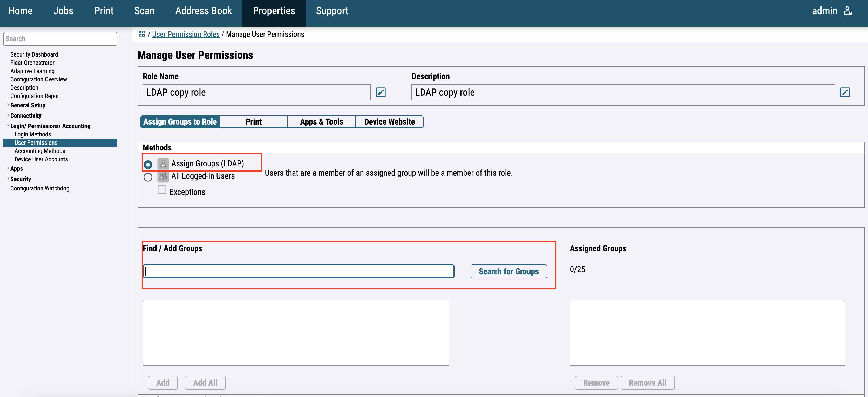Switch to the Apps & Tools tab
This screenshot has width=868, height=397.
[x=321, y=121]
